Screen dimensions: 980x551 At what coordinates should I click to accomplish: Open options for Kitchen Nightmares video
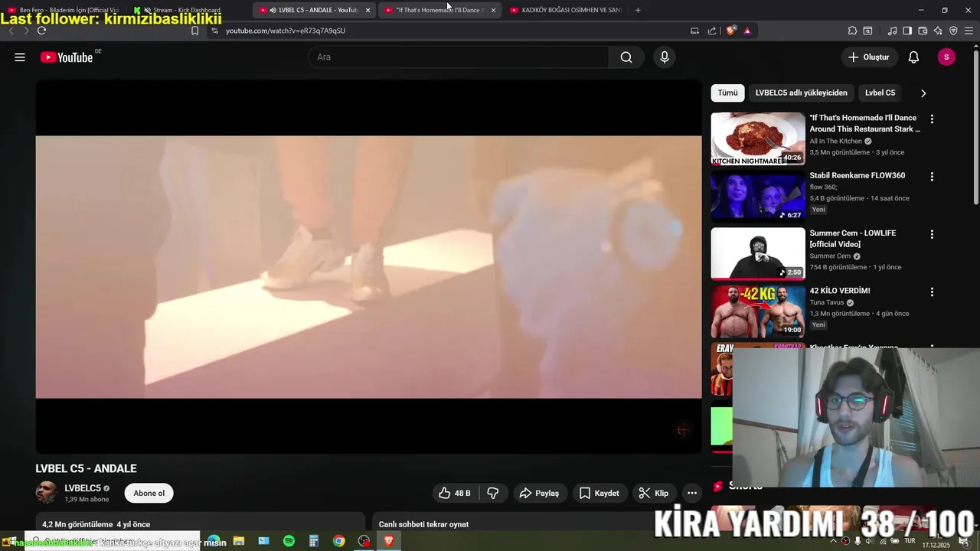point(932,119)
